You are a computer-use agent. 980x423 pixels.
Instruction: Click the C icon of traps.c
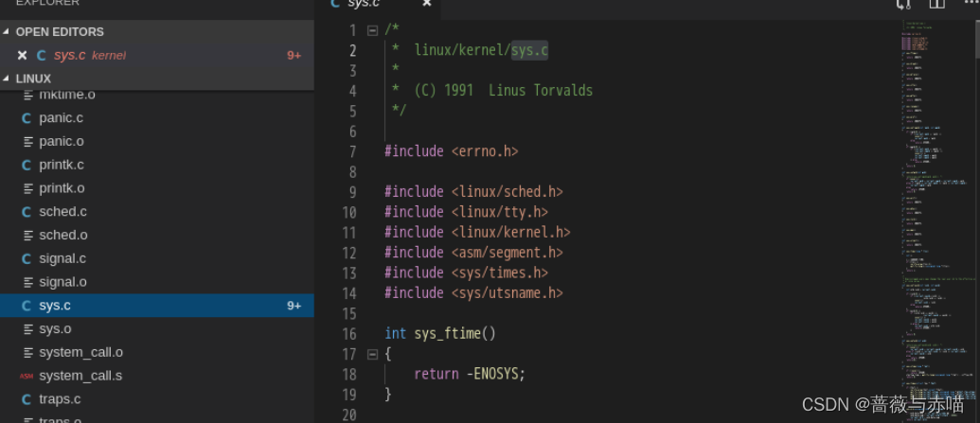point(27,399)
